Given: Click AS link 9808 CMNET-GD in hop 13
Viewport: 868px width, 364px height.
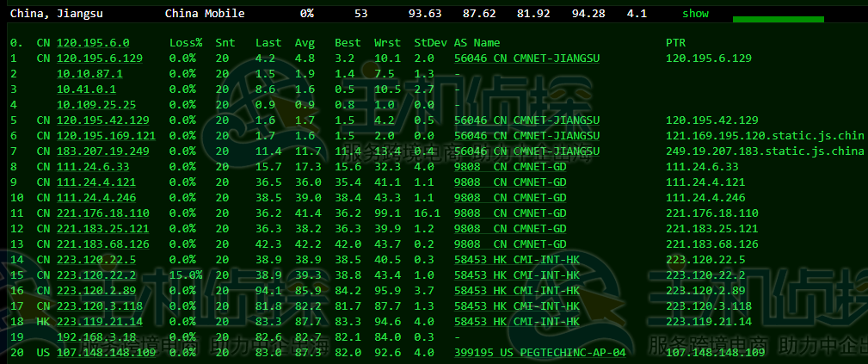Looking at the screenshot, I should click(510, 244).
